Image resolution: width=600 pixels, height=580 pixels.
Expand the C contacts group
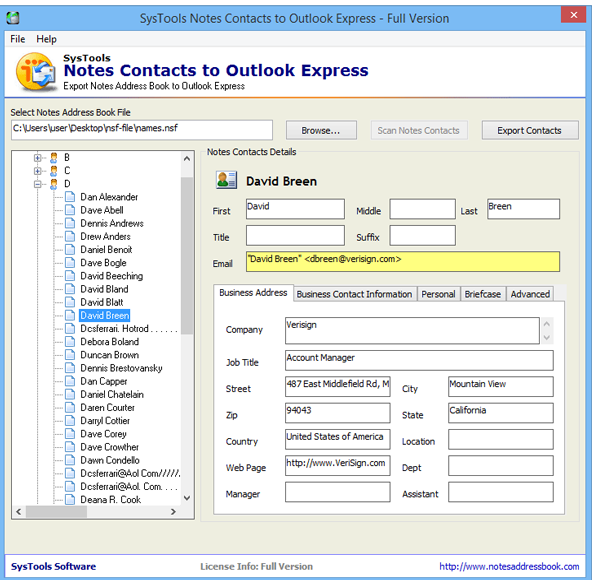[x=38, y=171]
